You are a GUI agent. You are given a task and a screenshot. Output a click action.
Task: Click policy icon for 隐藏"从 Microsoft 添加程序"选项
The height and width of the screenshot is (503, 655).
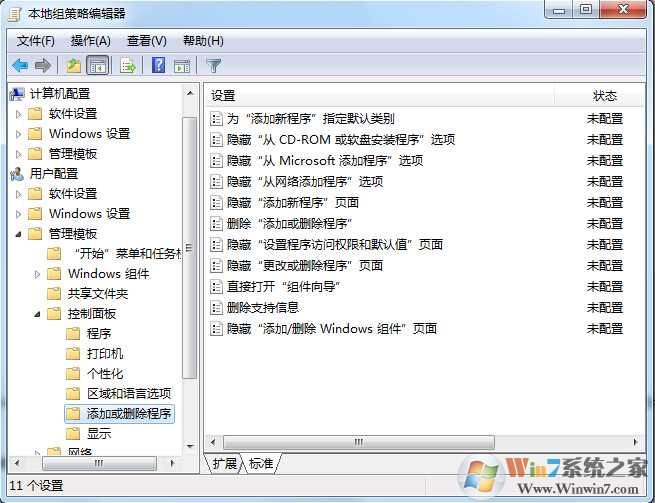point(216,161)
